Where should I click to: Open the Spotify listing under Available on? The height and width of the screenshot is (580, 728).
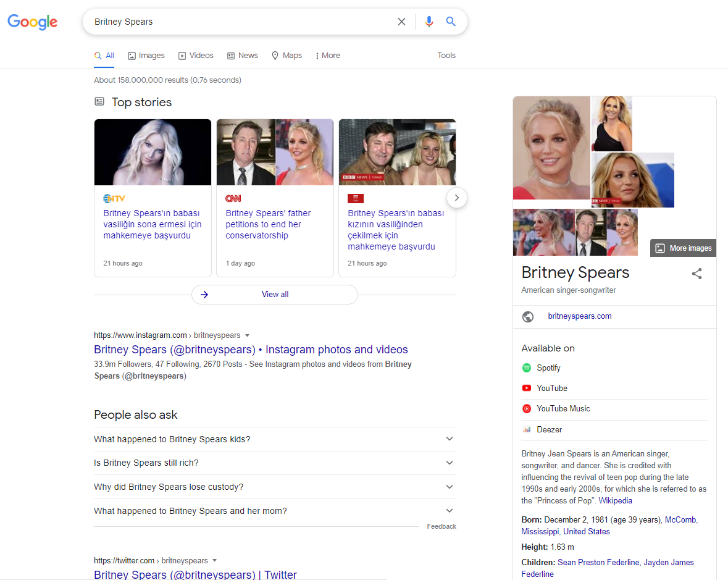tap(548, 368)
